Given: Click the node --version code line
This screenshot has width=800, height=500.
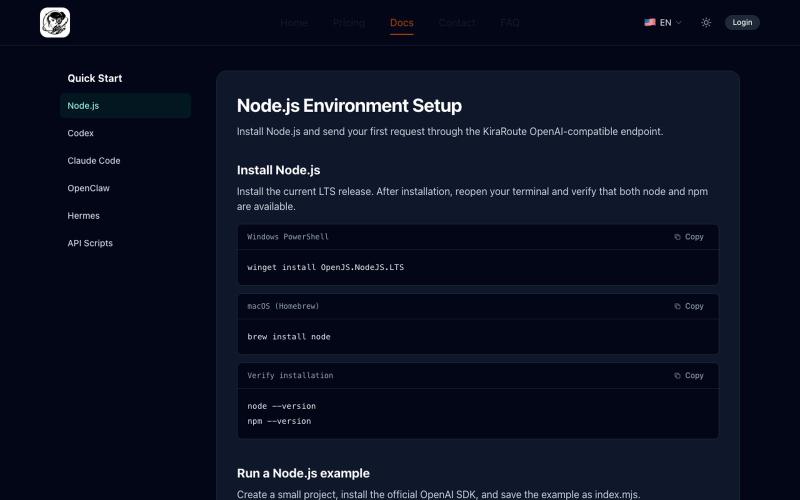Looking at the screenshot, I should pyautogui.click(x=282, y=406).
